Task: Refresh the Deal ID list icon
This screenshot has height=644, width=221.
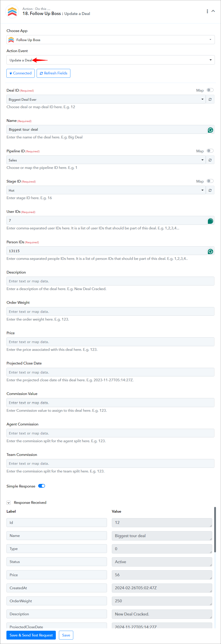Action: coord(210,99)
